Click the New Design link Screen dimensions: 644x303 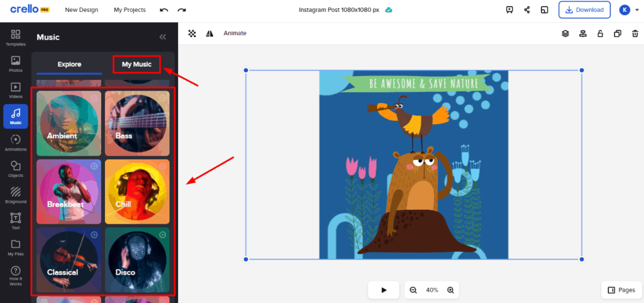point(80,10)
